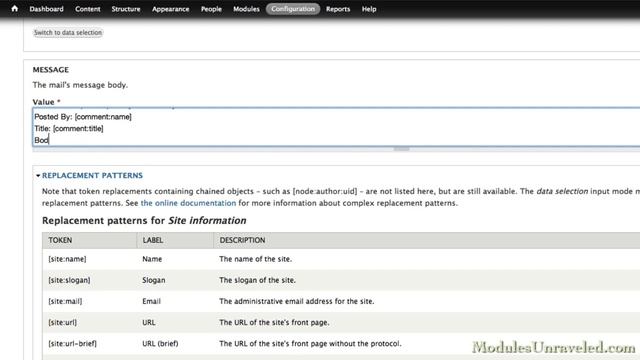This screenshot has height=360, width=640.
Task: Click the MESSAGE section heading
Action: (51, 70)
